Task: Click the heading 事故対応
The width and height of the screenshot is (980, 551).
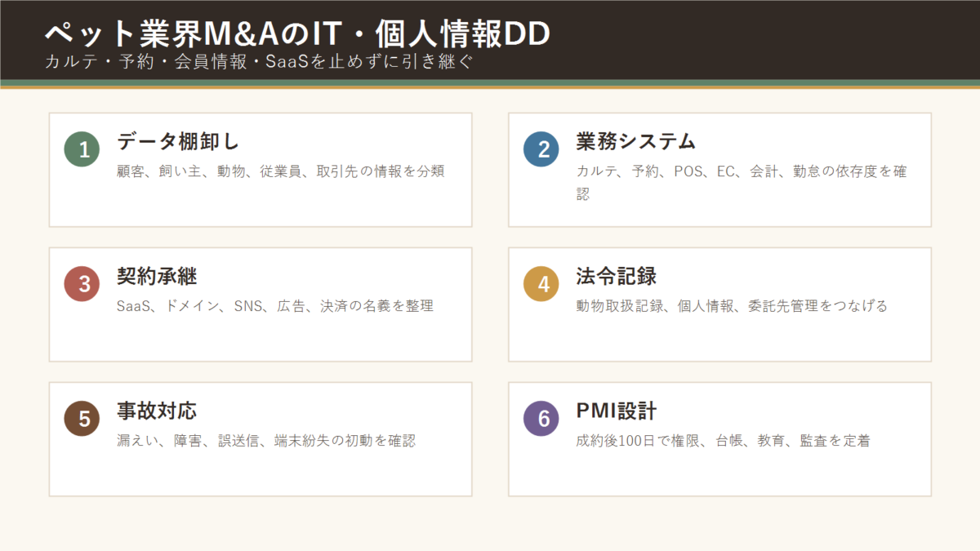Action: tap(157, 411)
